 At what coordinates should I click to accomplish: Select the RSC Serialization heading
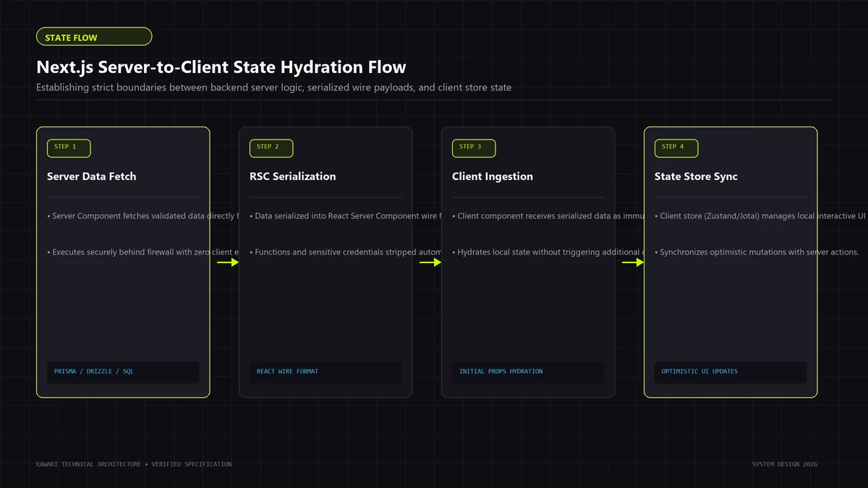coord(293,176)
